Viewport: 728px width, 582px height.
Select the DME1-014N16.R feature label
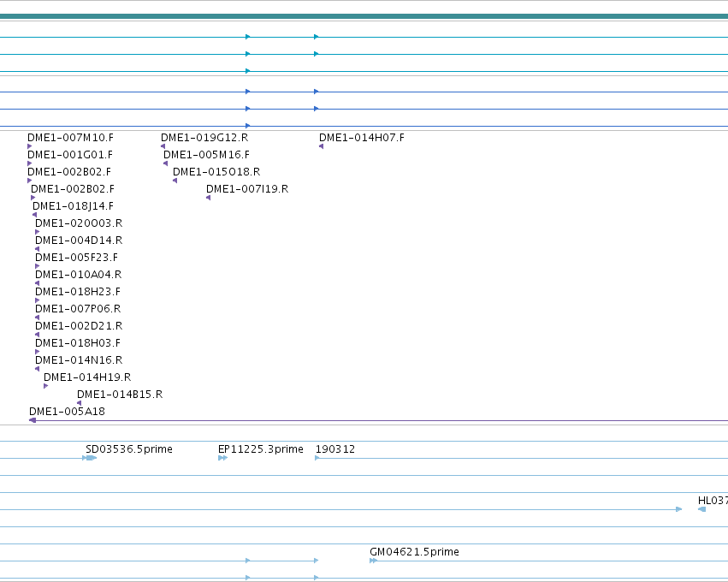pyautogui.click(x=79, y=360)
